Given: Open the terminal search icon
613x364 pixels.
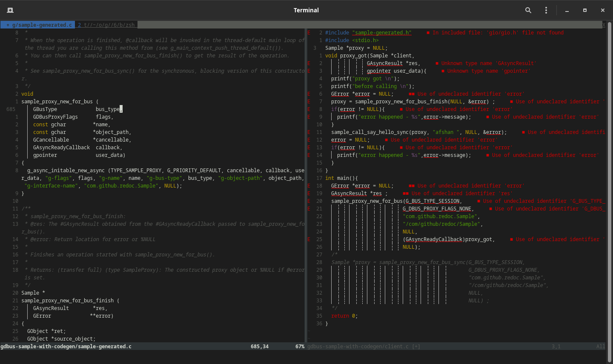Looking at the screenshot, I should (528, 10).
